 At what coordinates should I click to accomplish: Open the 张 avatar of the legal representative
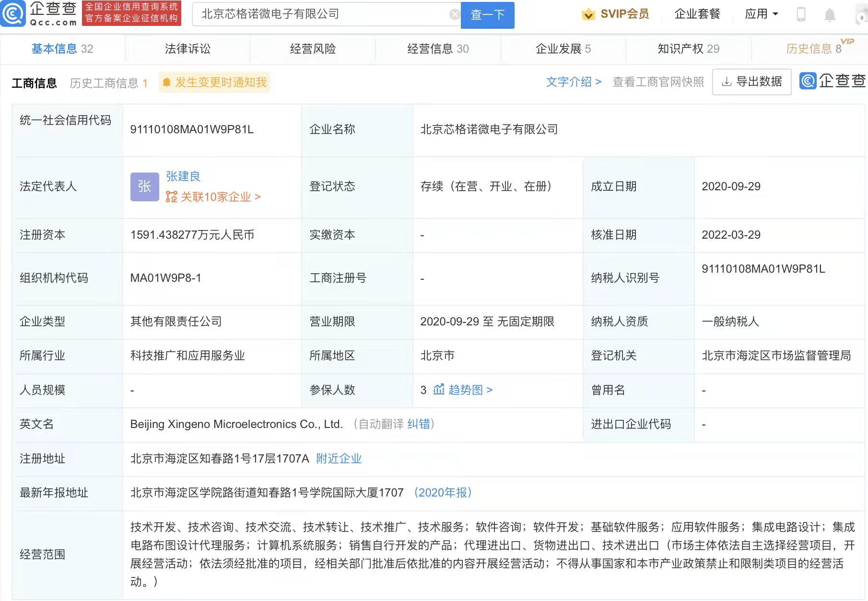point(144,186)
